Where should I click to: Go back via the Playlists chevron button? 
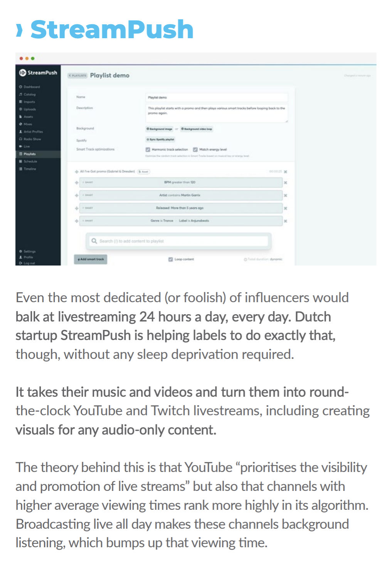[77, 76]
